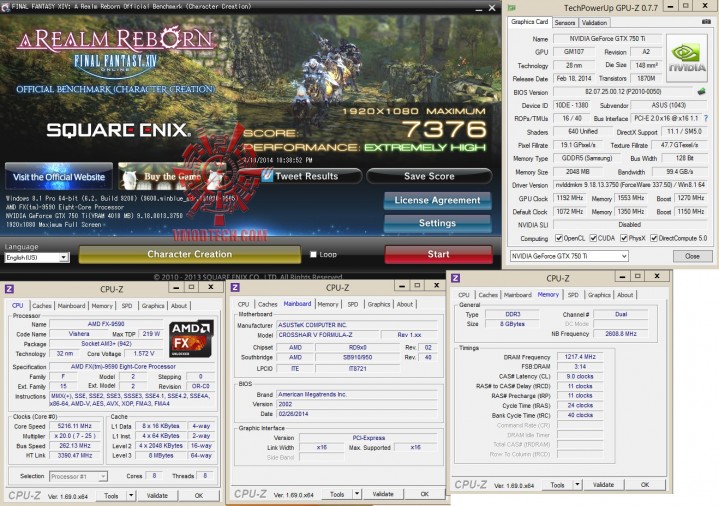Screen dimensions: 719x506
Task: Click the Save Score button
Action: pyautogui.click(x=429, y=176)
